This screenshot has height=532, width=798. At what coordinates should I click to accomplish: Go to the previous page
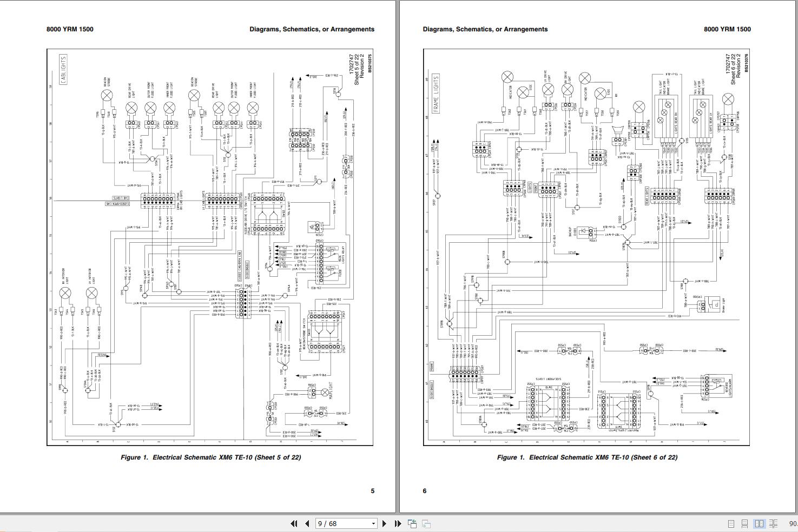coord(307,523)
